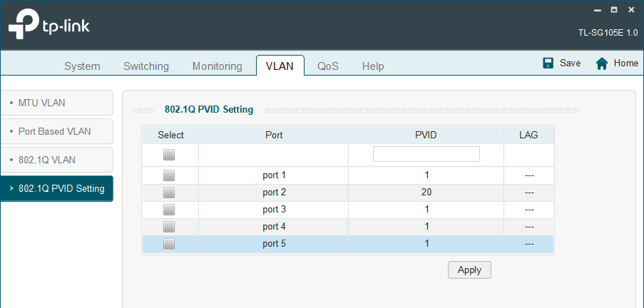Click the Home house icon

click(602, 63)
